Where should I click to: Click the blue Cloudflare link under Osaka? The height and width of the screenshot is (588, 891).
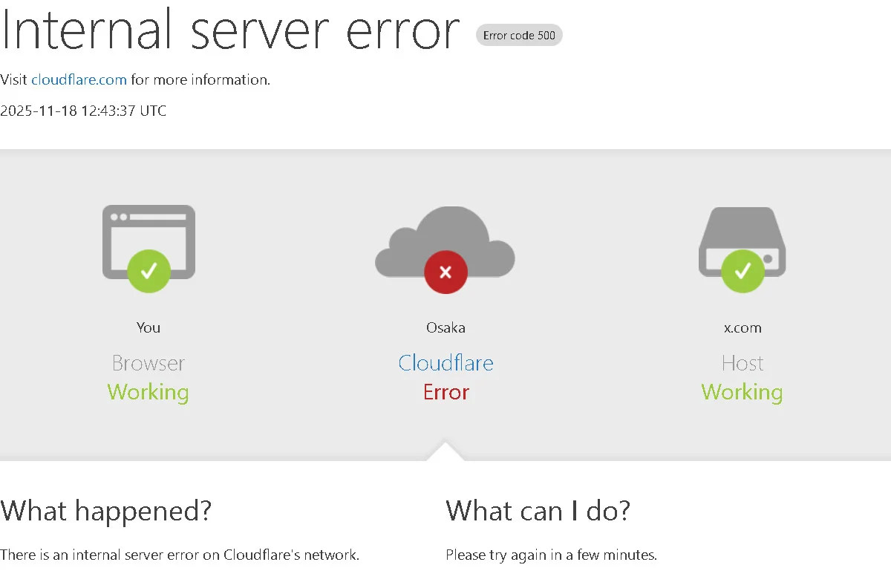point(446,363)
